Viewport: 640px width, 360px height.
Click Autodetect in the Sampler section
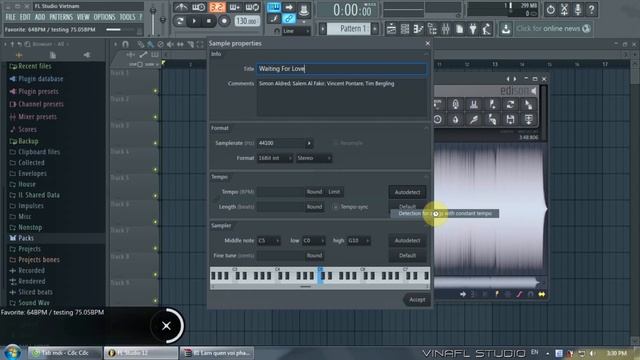coord(407,241)
